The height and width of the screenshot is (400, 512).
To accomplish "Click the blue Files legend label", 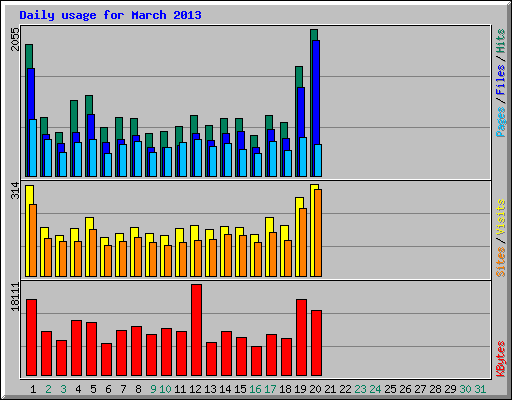I will [500, 80].
